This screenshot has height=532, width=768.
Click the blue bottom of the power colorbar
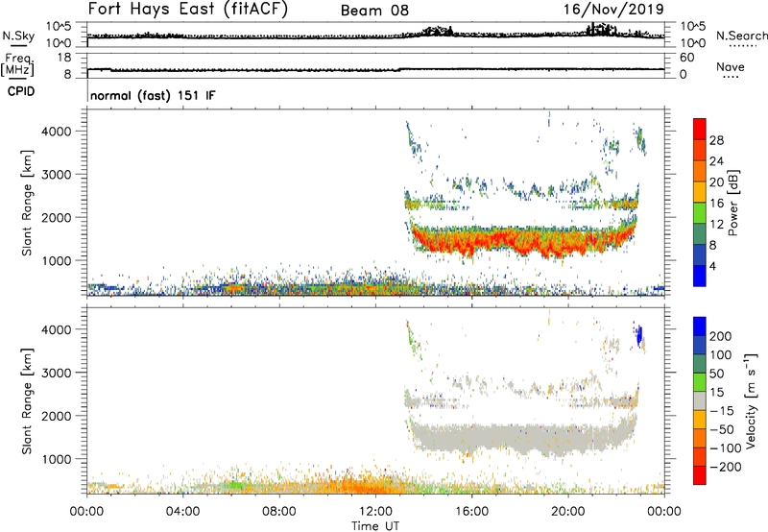(700, 276)
